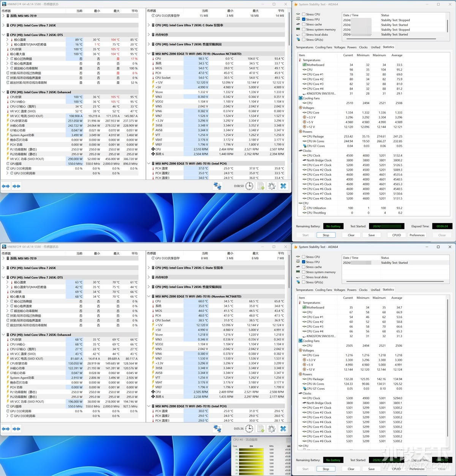Click Stop button in lower AIDA64

pyautogui.click(x=326, y=469)
